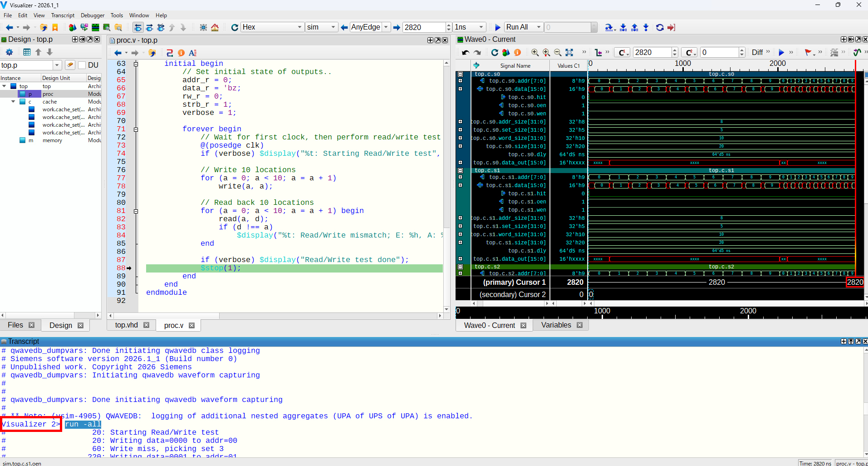The height and width of the screenshot is (466, 868).
Task: Zoom in on the waveform
Action: coord(535,52)
